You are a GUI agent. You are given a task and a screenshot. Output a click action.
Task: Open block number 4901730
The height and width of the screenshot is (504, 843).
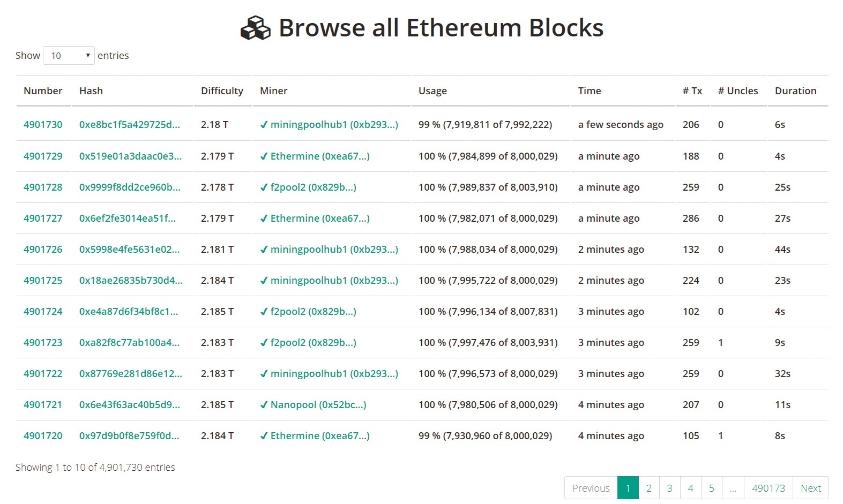click(x=43, y=125)
